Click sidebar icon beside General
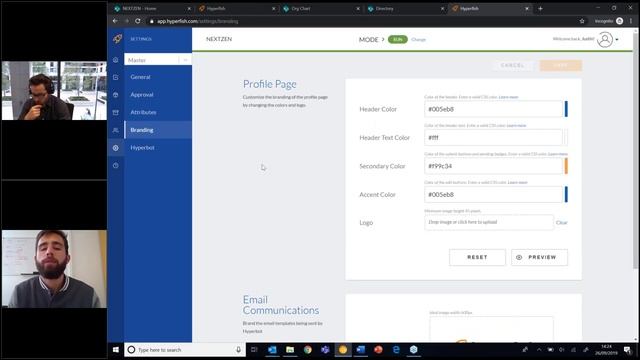 tap(116, 77)
